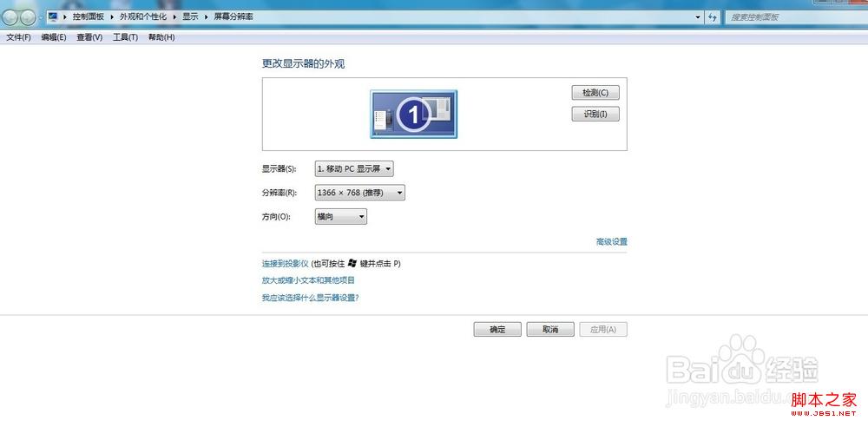
Task: Open the 显示器(S) display dropdown
Action: [354, 169]
